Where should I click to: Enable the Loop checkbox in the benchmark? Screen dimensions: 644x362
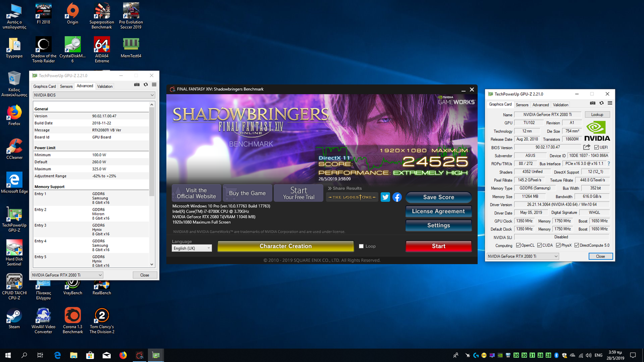(x=361, y=246)
